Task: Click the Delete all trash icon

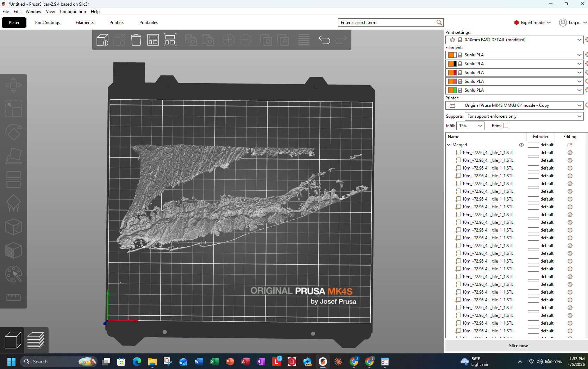Action: (136, 40)
